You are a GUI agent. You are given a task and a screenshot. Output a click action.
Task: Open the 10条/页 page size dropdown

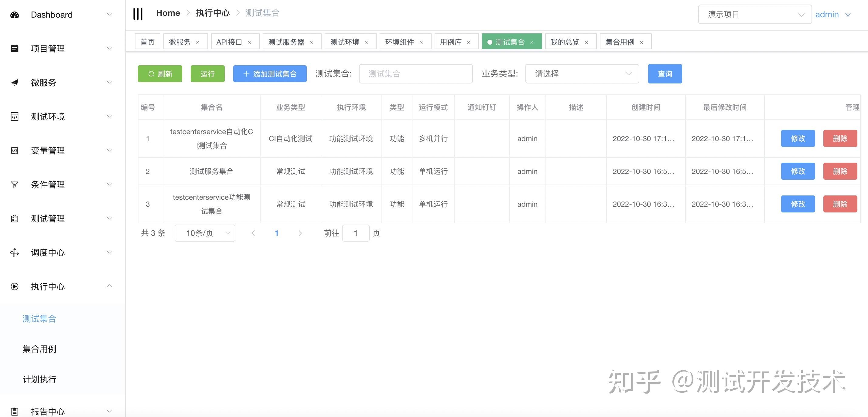204,233
